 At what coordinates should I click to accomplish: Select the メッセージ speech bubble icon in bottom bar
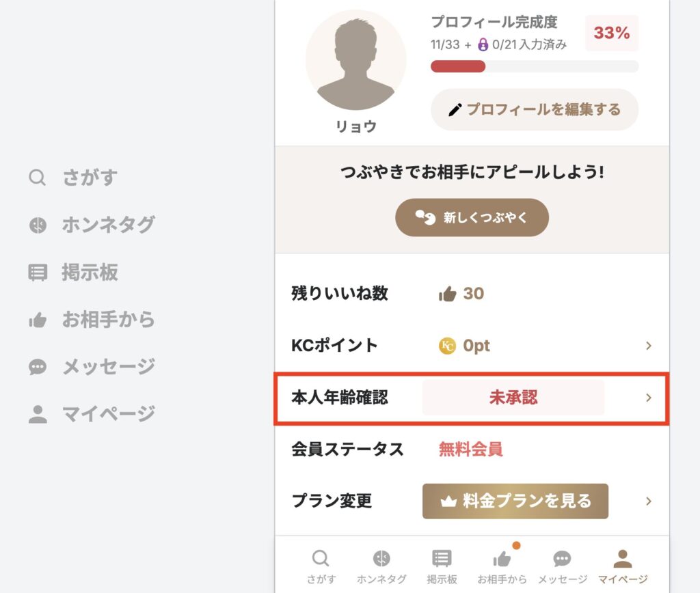[x=561, y=557]
